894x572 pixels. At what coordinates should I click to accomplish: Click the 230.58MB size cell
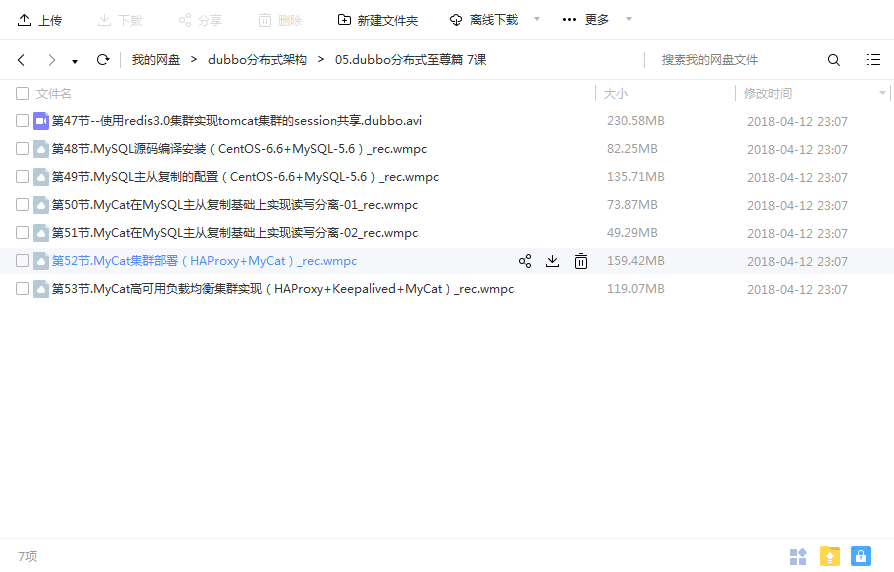pos(636,121)
